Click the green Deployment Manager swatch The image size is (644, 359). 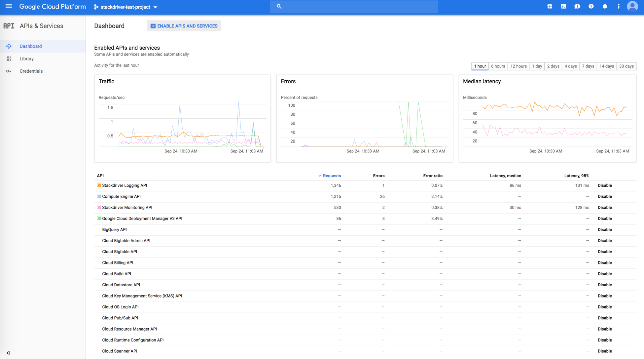coord(99,218)
